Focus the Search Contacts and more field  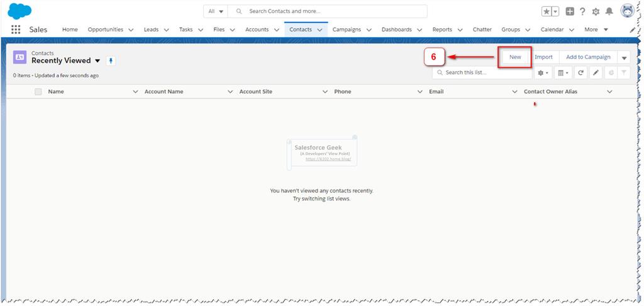(328, 11)
